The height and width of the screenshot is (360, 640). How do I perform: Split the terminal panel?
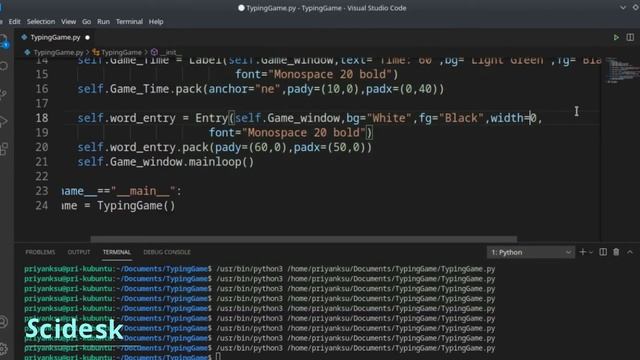point(603,252)
